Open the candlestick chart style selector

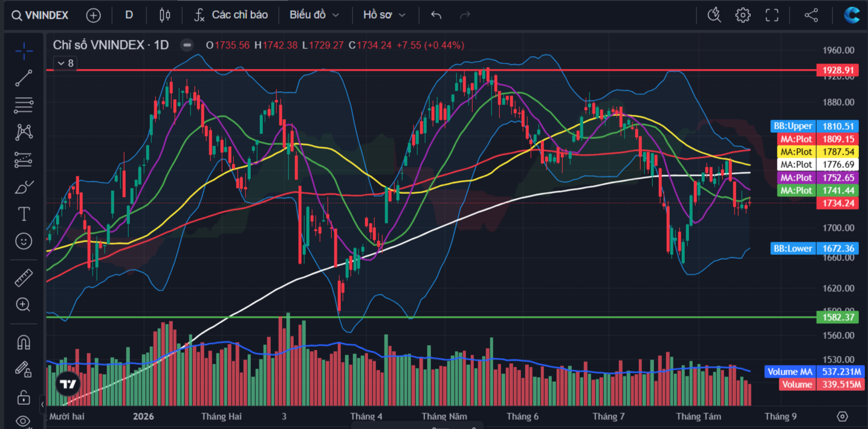pyautogui.click(x=164, y=15)
